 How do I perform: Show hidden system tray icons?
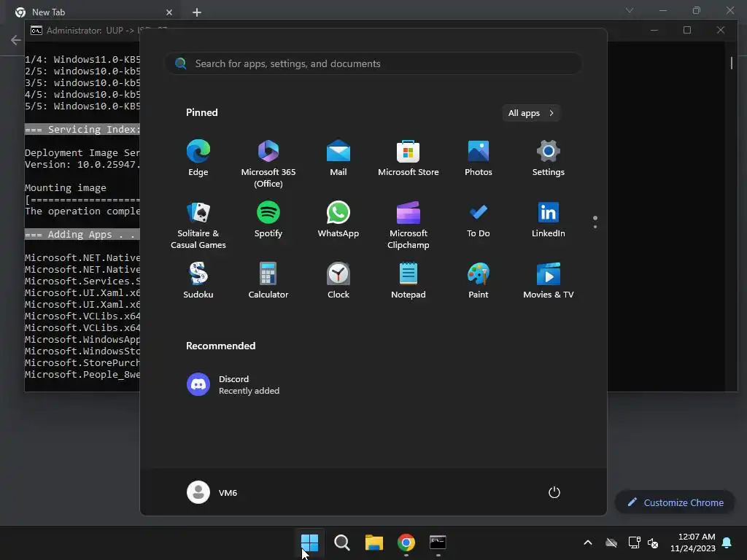click(x=588, y=542)
